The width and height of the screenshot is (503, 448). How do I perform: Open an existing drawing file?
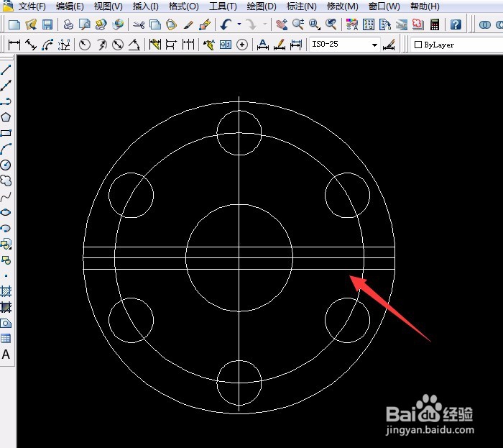(31, 24)
